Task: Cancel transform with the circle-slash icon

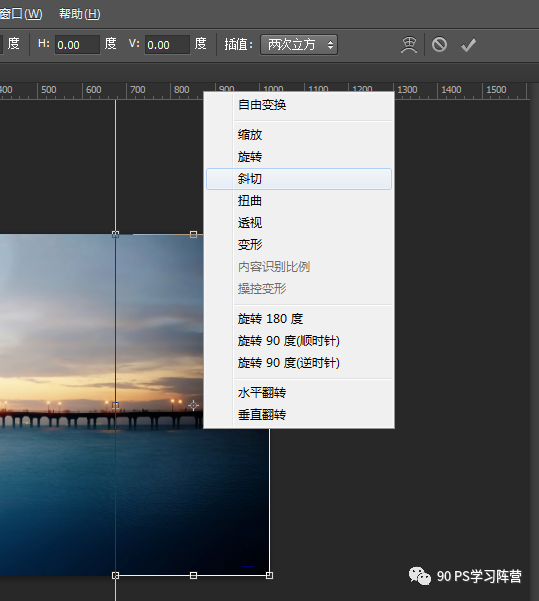Action: [439, 44]
